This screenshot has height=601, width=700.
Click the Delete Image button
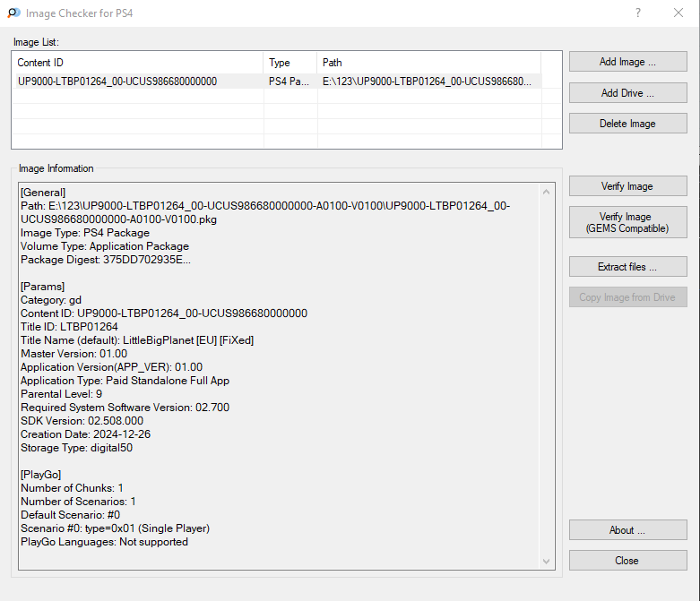(627, 123)
